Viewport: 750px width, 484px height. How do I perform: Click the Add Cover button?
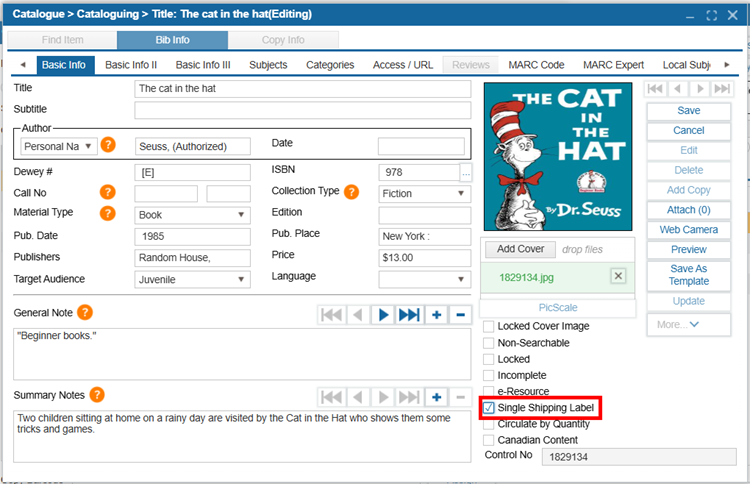[x=521, y=249]
